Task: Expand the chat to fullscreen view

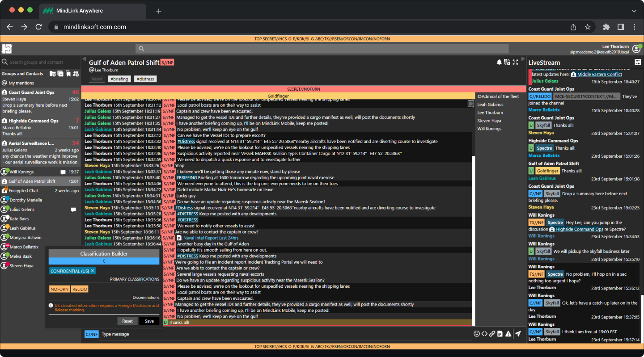Action: [515, 62]
